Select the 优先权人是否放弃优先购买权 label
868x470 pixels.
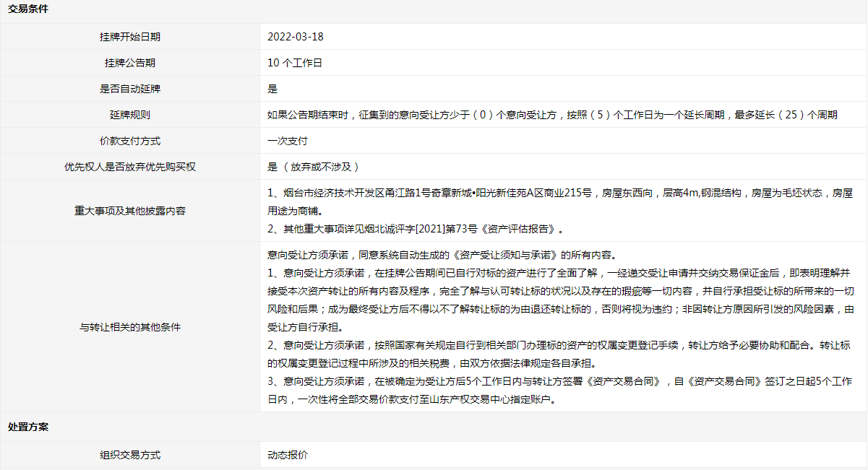[x=130, y=167]
